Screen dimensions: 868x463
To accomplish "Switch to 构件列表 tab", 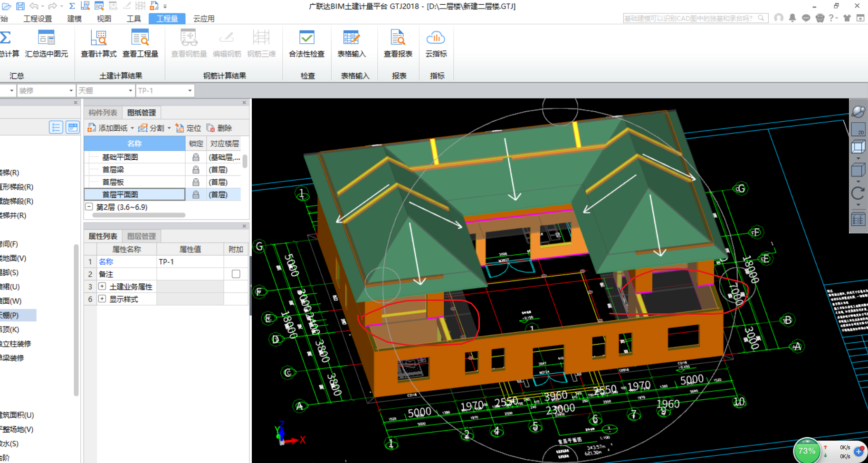I will pyautogui.click(x=103, y=113).
